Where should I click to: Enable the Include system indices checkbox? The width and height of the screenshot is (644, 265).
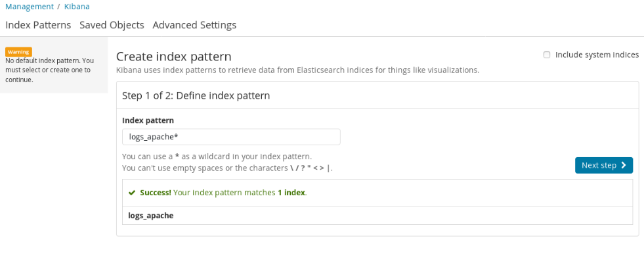click(547, 55)
